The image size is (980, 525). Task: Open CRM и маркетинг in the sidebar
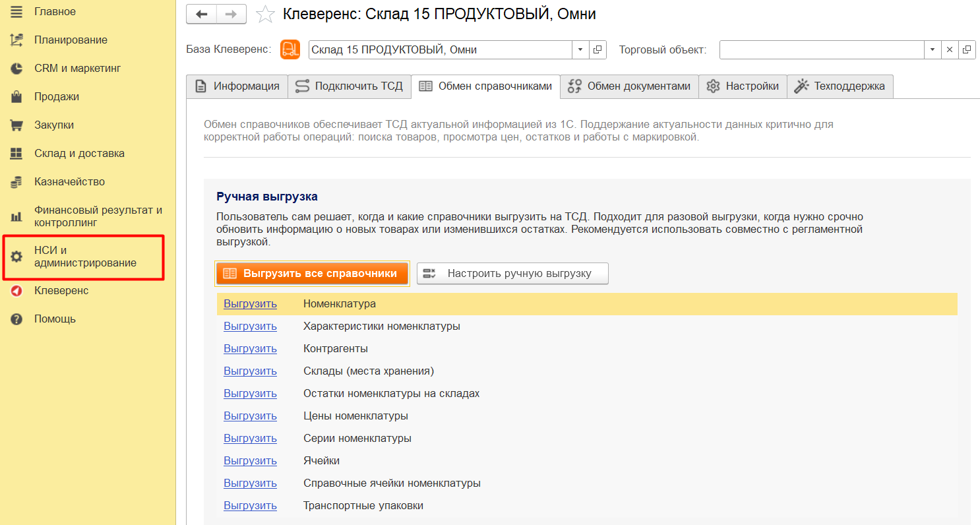point(78,69)
